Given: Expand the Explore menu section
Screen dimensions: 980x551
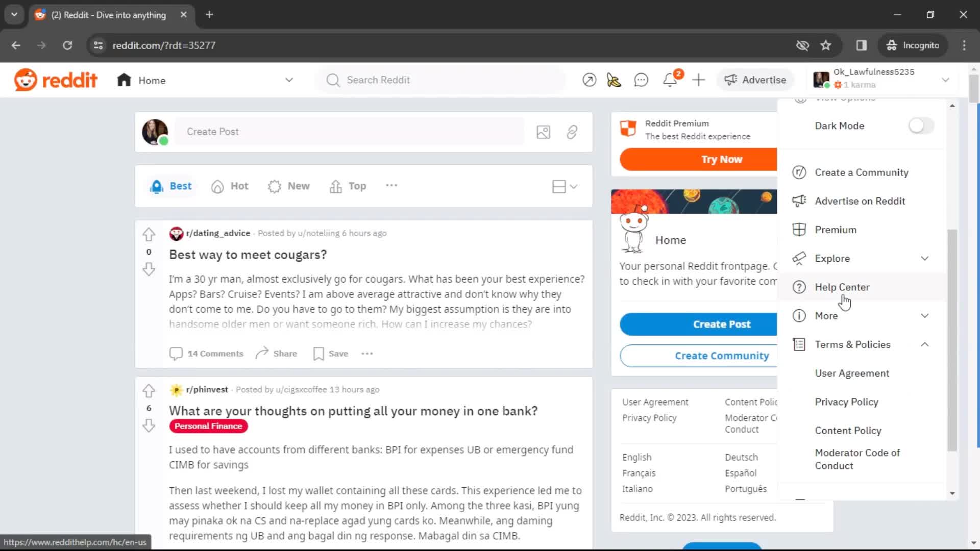Looking at the screenshot, I should tap(925, 258).
